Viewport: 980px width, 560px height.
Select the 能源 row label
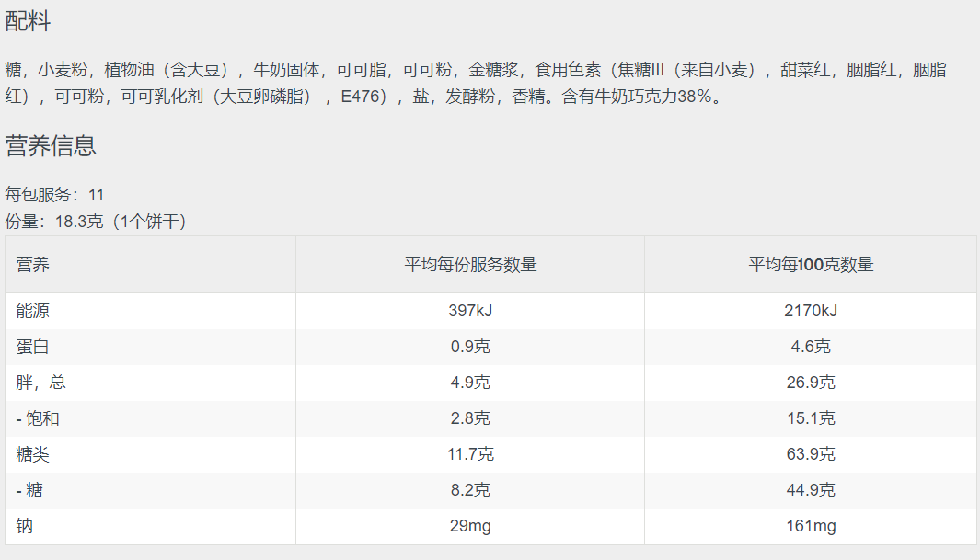[33, 311]
